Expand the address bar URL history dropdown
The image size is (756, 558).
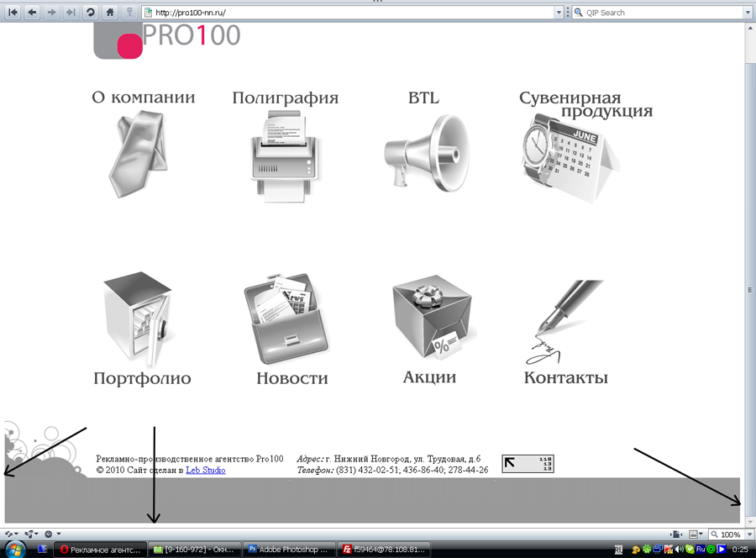tap(558, 13)
